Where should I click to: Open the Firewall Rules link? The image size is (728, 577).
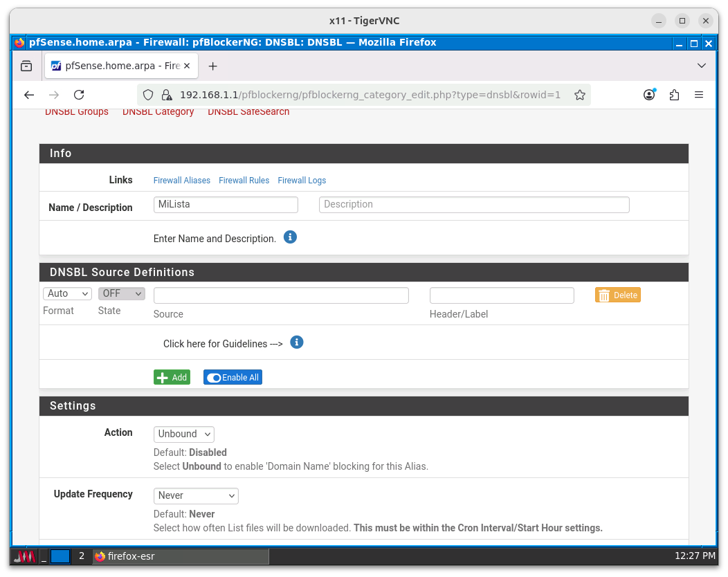(x=244, y=180)
